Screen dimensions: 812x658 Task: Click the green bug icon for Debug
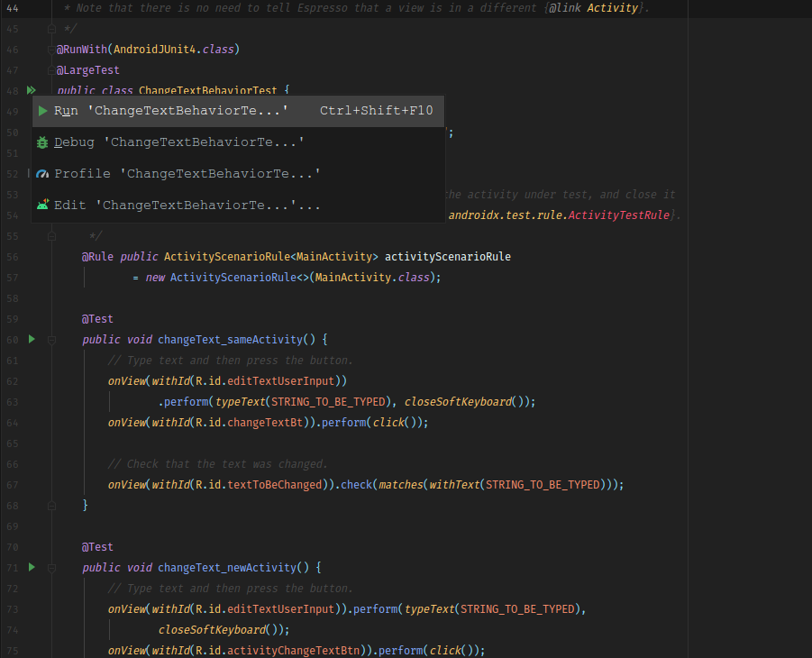(x=42, y=142)
